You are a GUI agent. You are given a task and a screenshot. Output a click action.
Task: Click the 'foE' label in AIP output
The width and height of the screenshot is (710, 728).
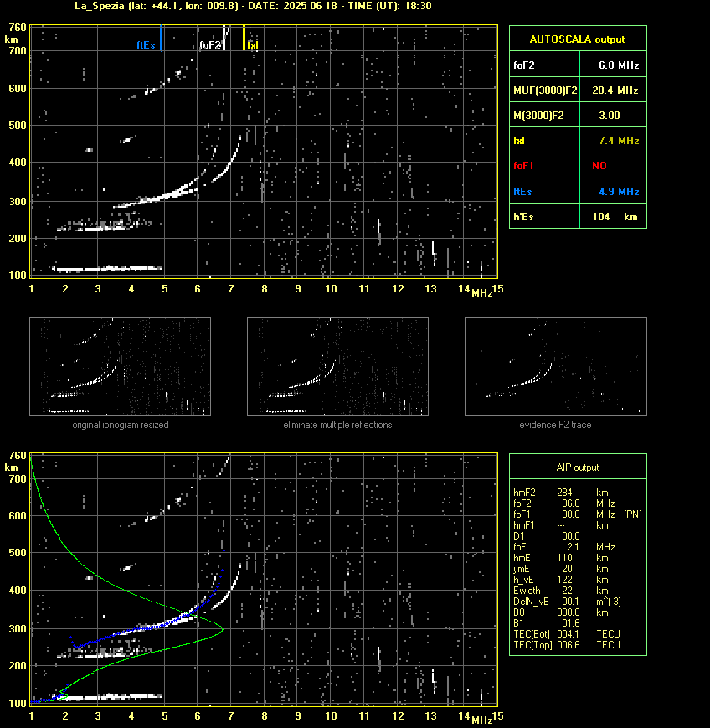click(x=520, y=547)
